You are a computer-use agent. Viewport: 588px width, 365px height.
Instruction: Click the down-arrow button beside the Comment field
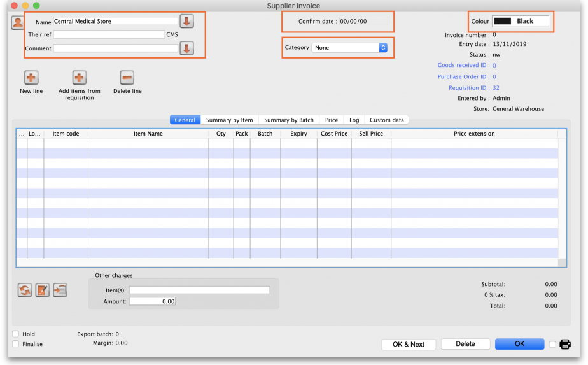click(x=186, y=48)
